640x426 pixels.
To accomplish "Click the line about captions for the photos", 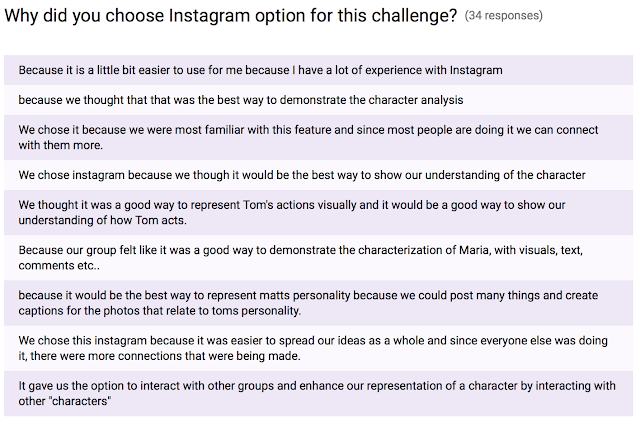I will (x=159, y=310).
